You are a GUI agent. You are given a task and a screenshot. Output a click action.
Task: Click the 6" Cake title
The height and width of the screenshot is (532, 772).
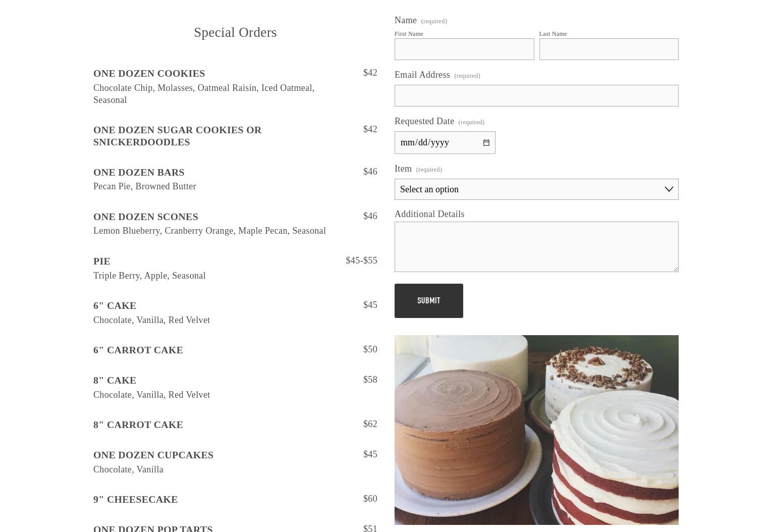[x=115, y=305]
